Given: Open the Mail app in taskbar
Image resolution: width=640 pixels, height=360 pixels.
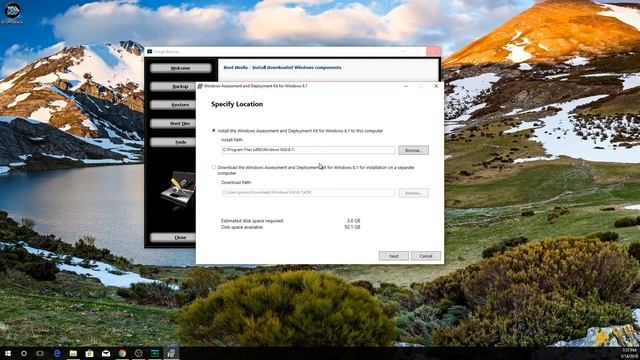Looking at the screenshot, I should (106, 353).
